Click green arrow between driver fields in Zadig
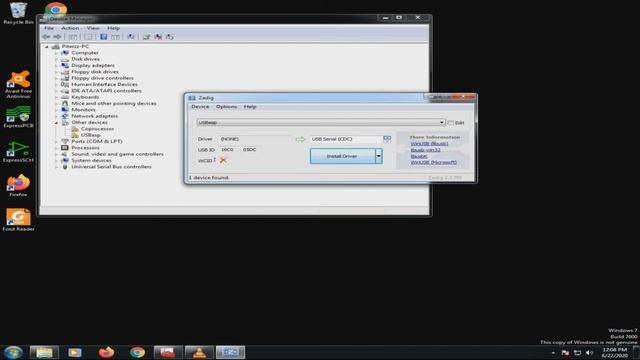The image size is (640, 360). [x=300, y=139]
